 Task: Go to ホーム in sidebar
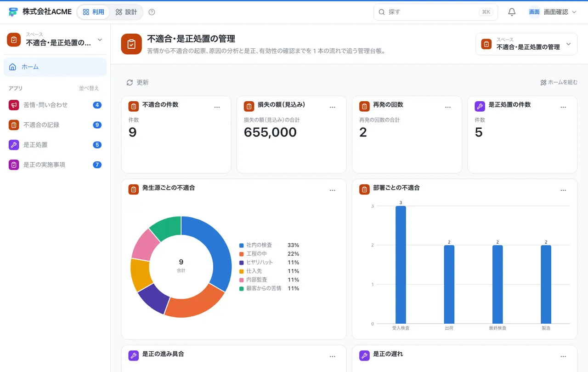tap(55, 67)
